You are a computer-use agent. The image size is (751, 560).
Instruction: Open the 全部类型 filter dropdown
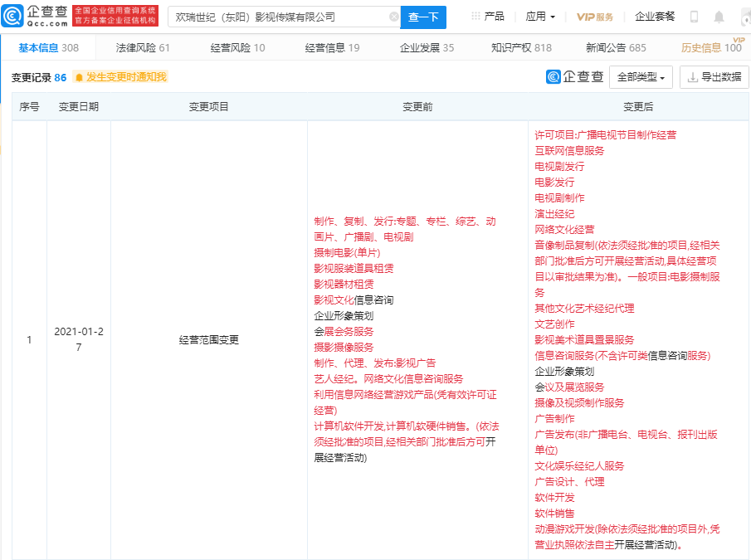[641, 77]
